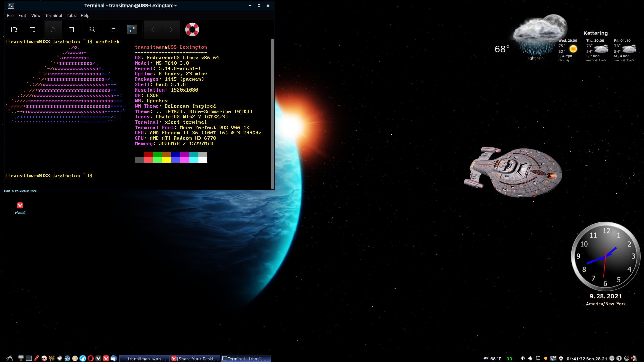Open the panel start menu icon
The height and width of the screenshot is (362, 644).
pyautogui.click(x=9, y=358)
